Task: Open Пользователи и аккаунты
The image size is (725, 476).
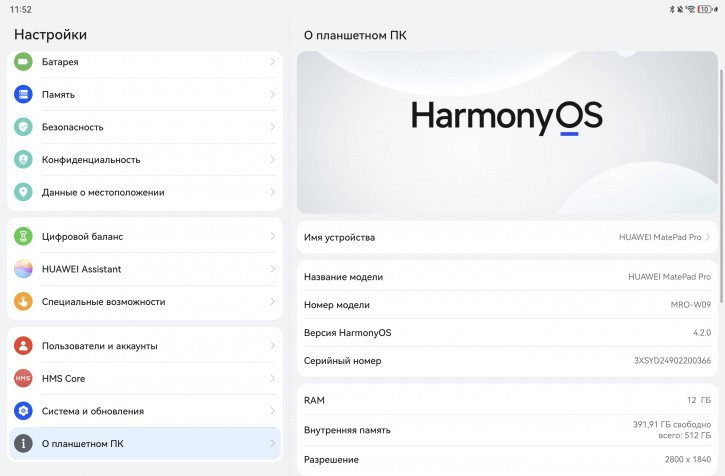Action: click(145, 346)
